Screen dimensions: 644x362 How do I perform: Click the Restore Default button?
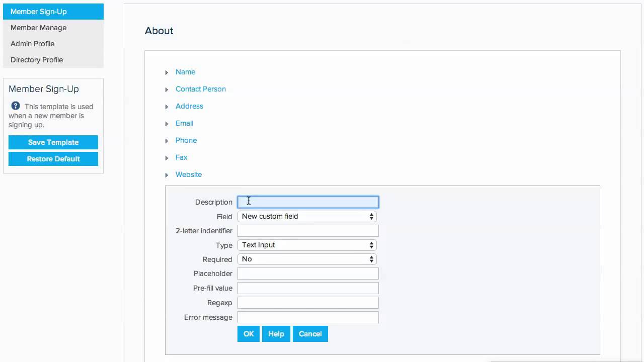[53, 159]
